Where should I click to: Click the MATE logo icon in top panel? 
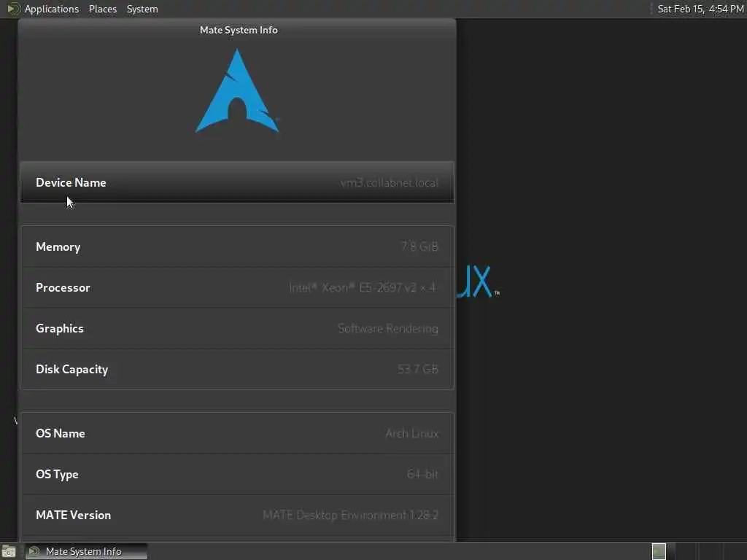click(x=13, y=9)
